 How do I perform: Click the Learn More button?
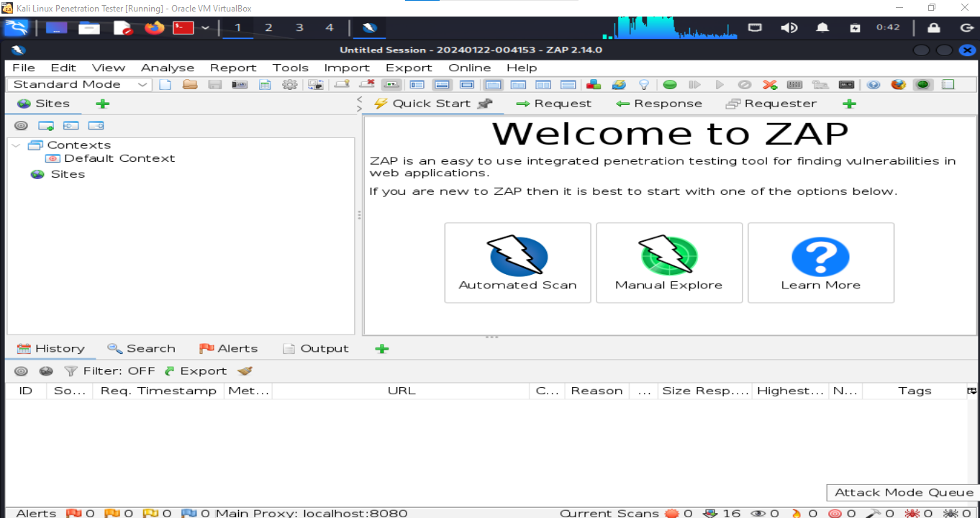coord(821,263)
